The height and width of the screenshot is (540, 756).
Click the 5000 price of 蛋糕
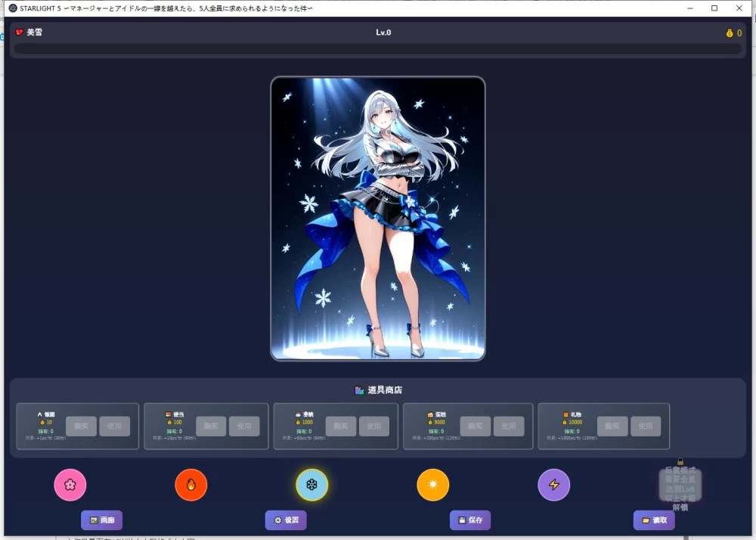[440, 422]
